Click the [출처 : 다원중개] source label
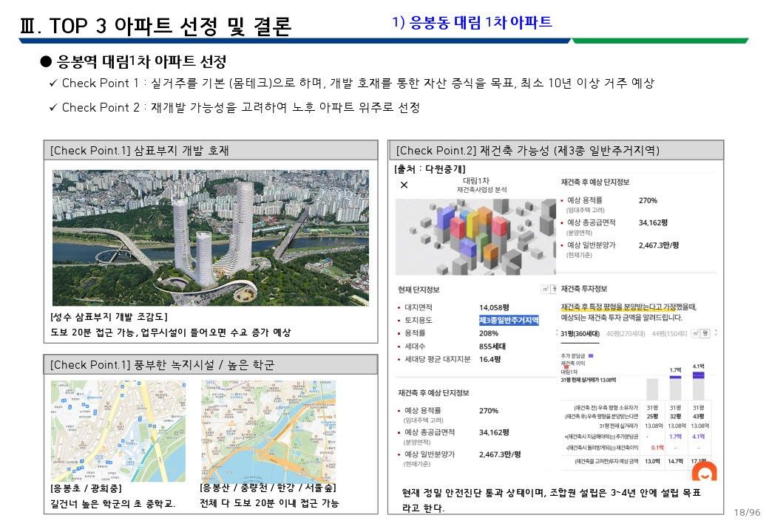769x532 pixels. [x=430, y=169]
